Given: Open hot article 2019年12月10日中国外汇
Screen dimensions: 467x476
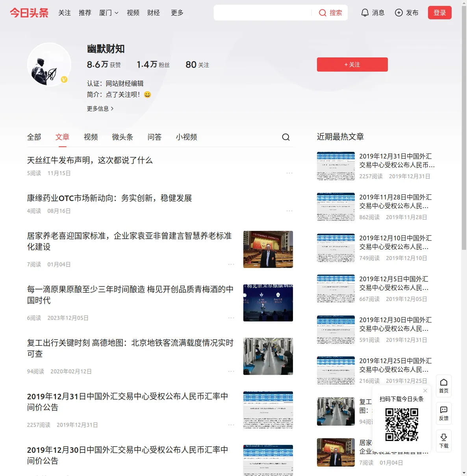Looking at the screenshot, I should (395, 242).
